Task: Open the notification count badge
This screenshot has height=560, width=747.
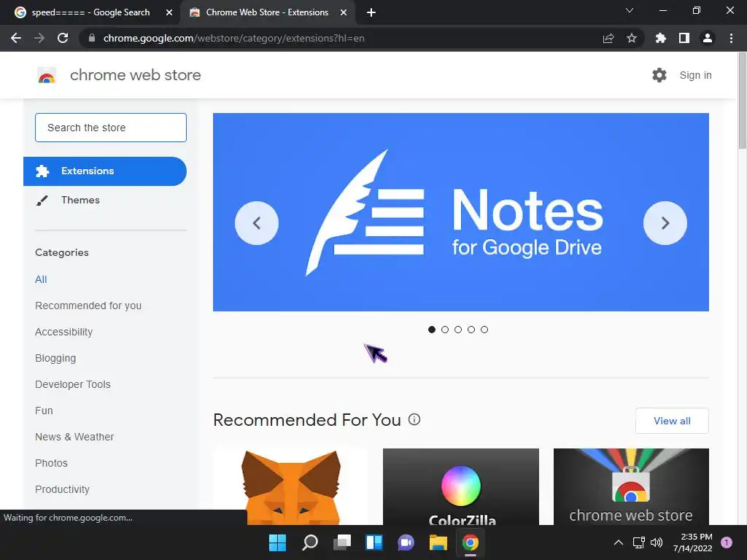Action: (727, 542)
